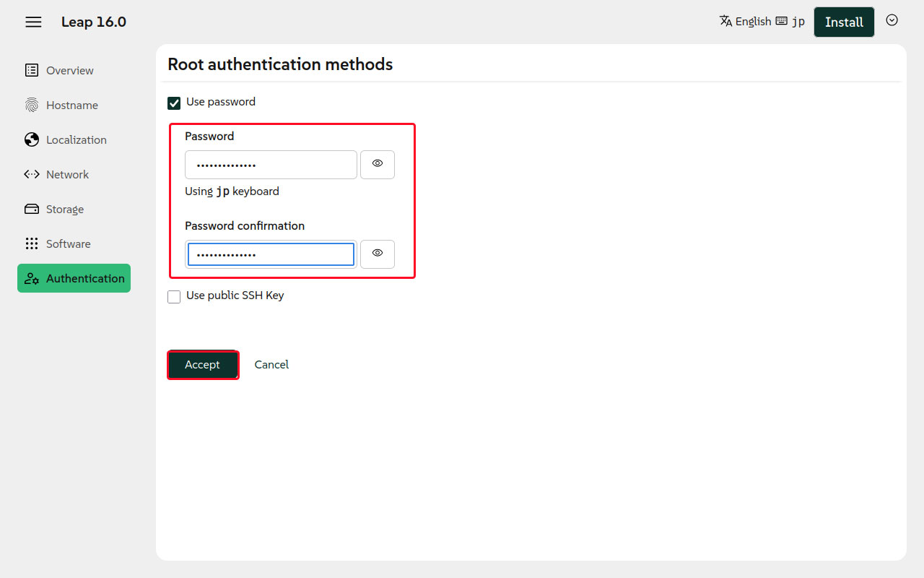The width and height of the screenshot is (924, 578).
Task: Select the Storage drive icon
Action: [32, 209]
